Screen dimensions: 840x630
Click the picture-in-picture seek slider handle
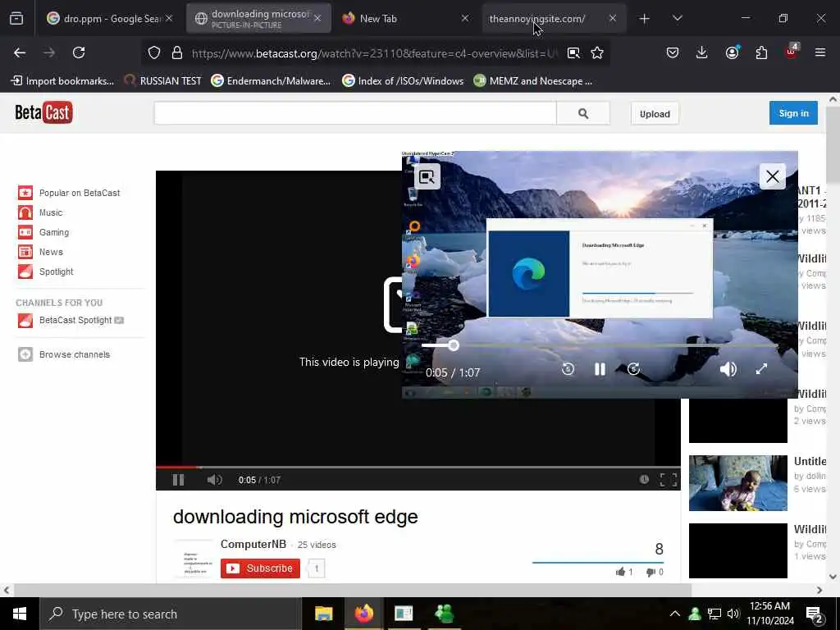click(x=453, y=345)
